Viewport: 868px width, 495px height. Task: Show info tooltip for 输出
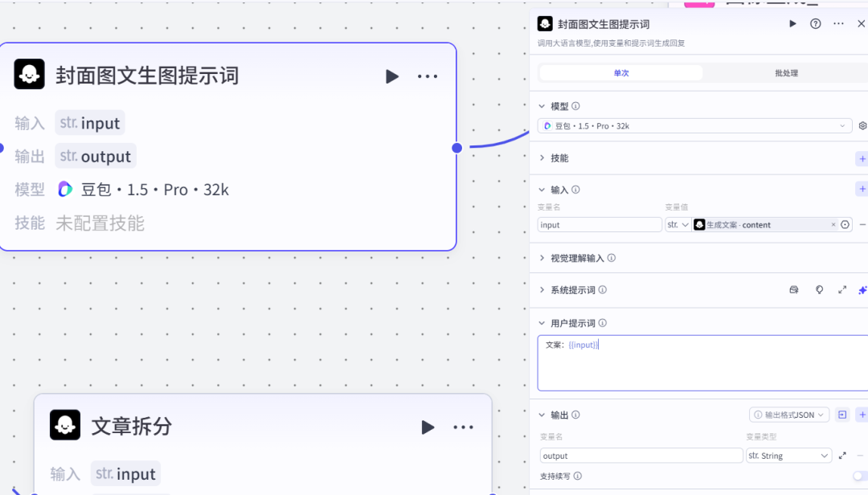pos(575,415)
